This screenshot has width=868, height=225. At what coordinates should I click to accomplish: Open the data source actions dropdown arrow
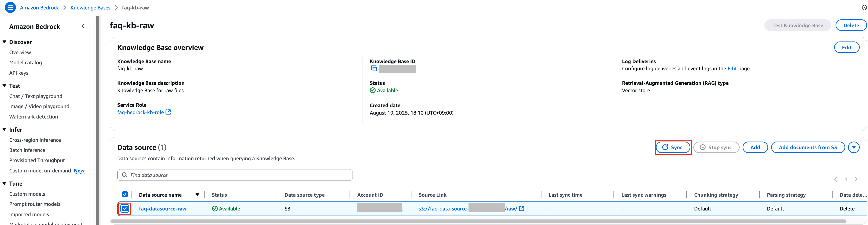coord(854,147)
